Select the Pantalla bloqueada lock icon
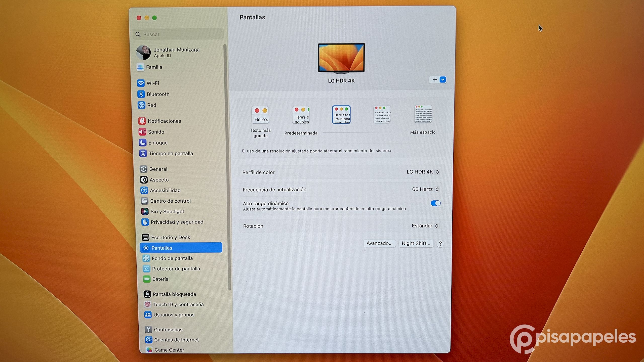 (147, 294)
